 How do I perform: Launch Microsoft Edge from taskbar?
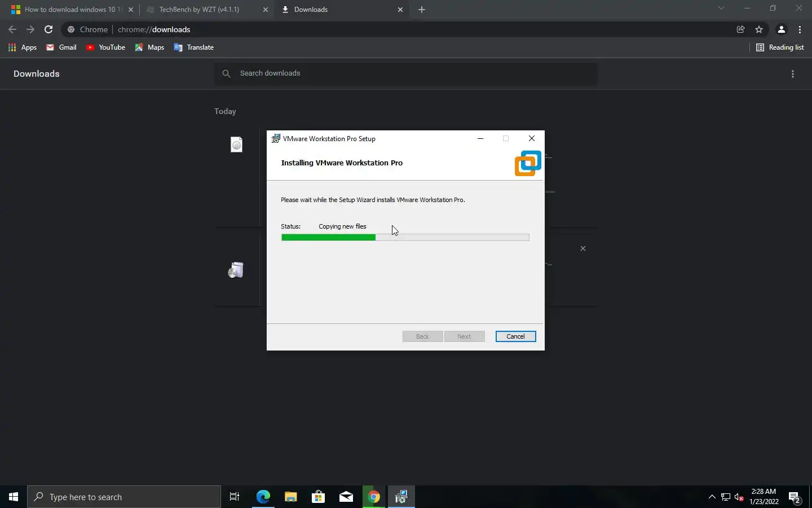click(x=263, y=497)
